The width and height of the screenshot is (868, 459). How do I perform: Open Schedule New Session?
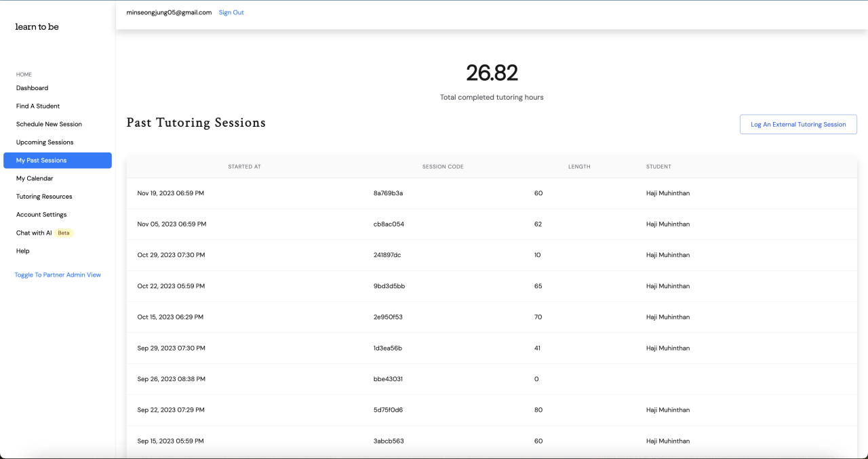[49, 124]
